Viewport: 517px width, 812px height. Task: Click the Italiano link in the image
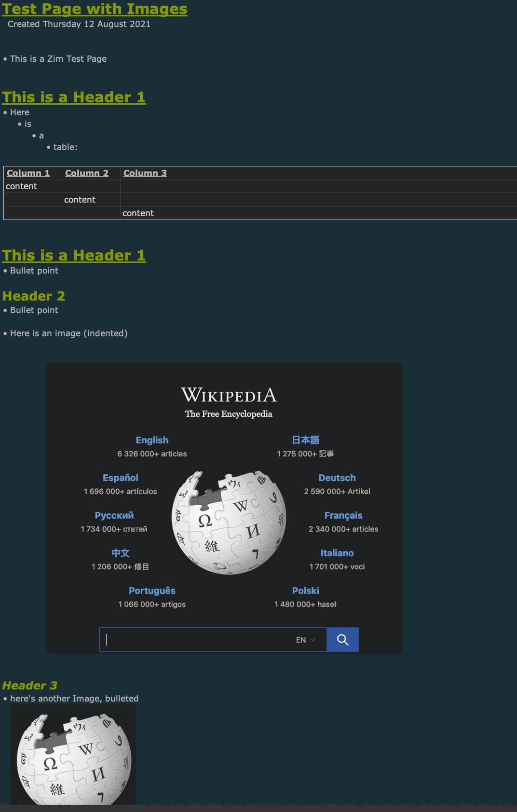(x=337, y=553)
